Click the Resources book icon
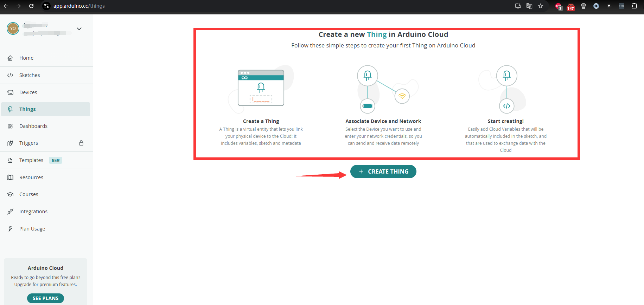 point(10,177)
